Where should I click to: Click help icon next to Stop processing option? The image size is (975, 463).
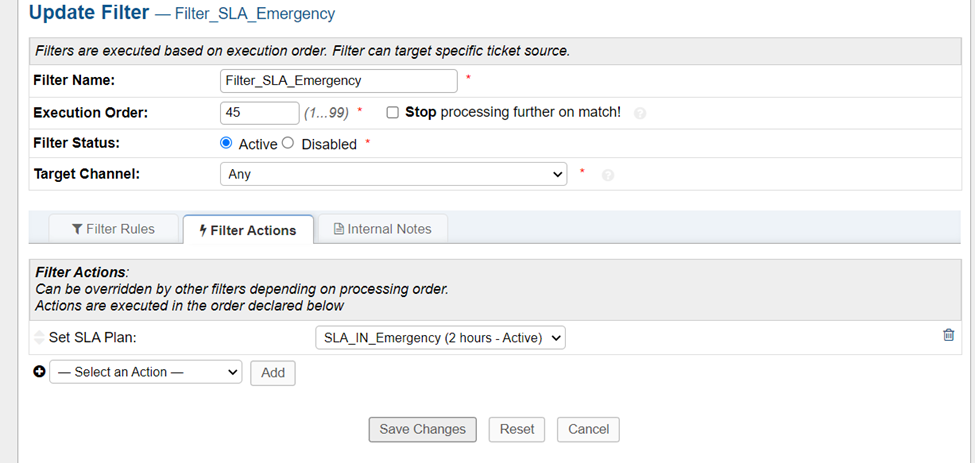pyautogui.click(x=640, y=113)
